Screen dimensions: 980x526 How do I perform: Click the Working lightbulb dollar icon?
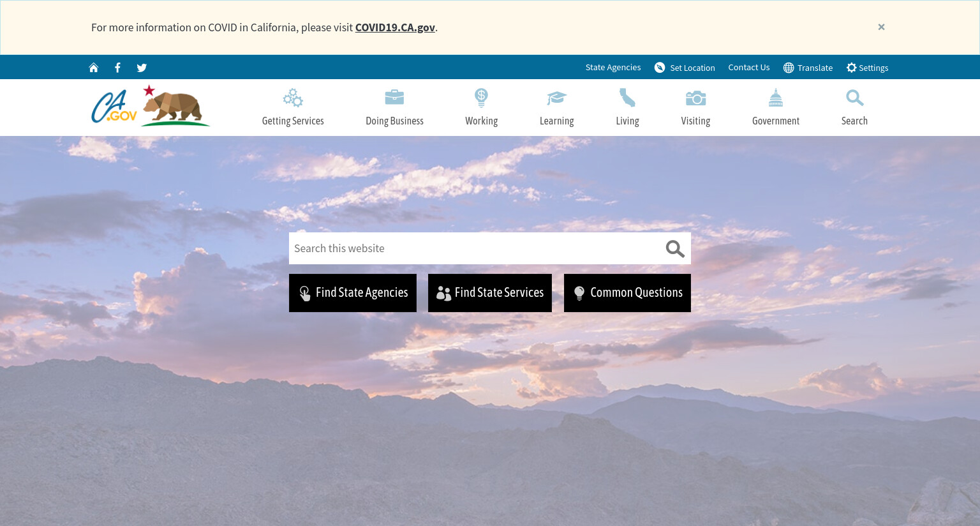481,98
